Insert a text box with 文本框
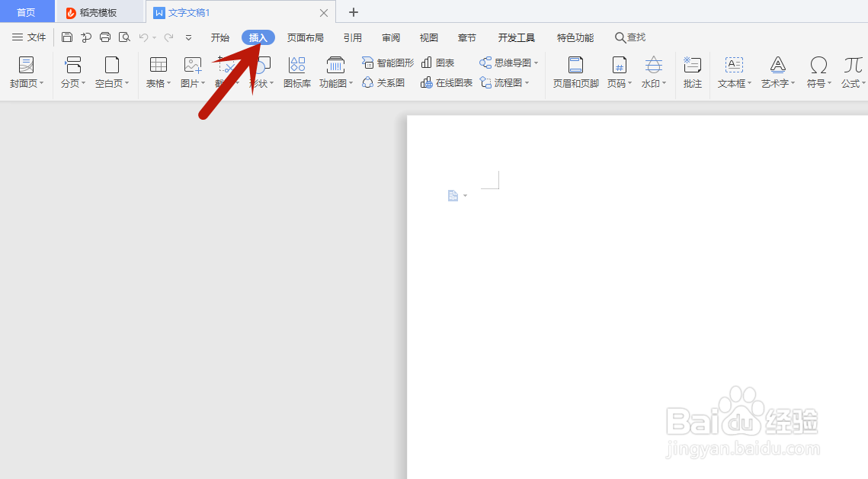Viewport: 868px width, 479px height. [732, 72]
